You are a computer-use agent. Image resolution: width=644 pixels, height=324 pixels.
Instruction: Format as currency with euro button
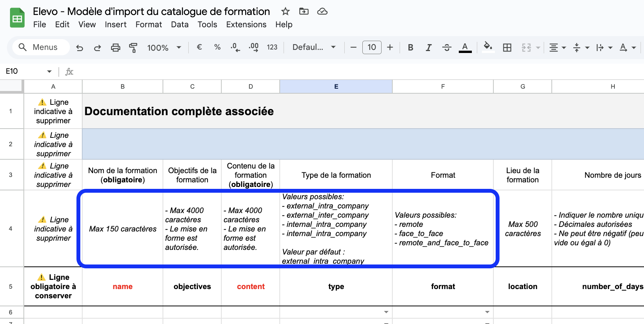(199, 47)
